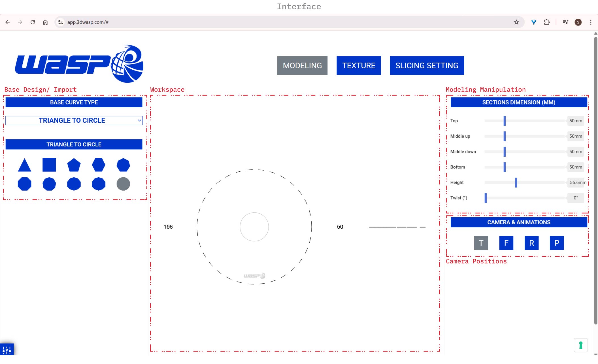Image resolution: width=598 pixels, height=364 pixels.
Task: Click the Height slider handle
Action: [516, 182]
